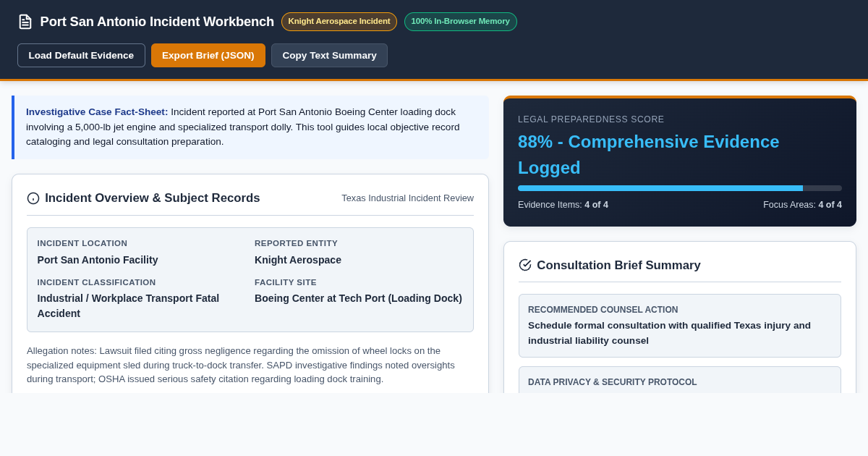This screenshot has height=456, width=868.
Task: Click the Focus Areas 4 of 4 count
Action: click(802, 205)
